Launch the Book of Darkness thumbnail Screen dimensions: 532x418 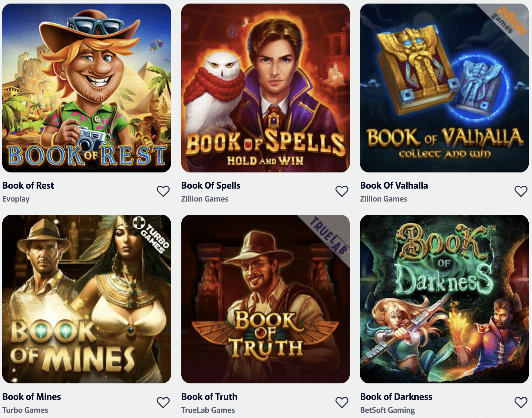point(444,299)
